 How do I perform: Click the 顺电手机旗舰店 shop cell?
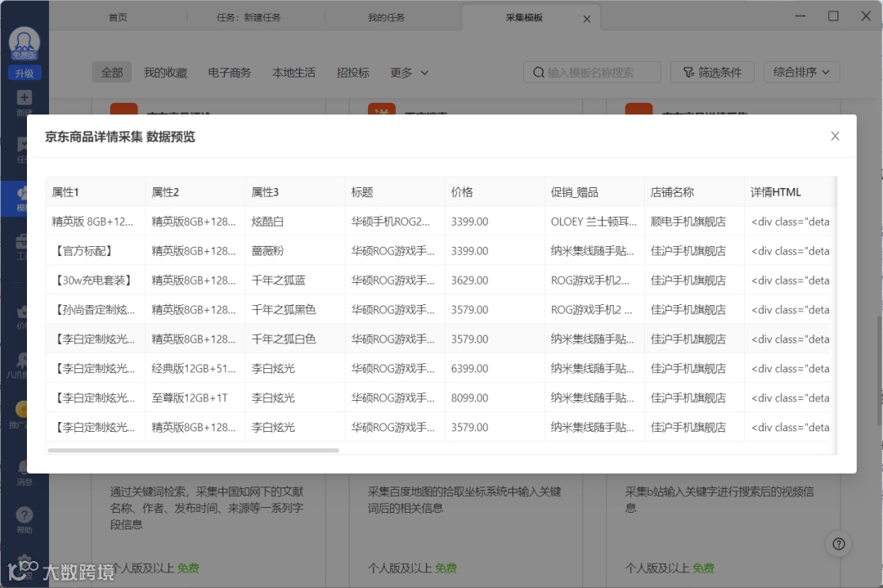click(694, 222)
